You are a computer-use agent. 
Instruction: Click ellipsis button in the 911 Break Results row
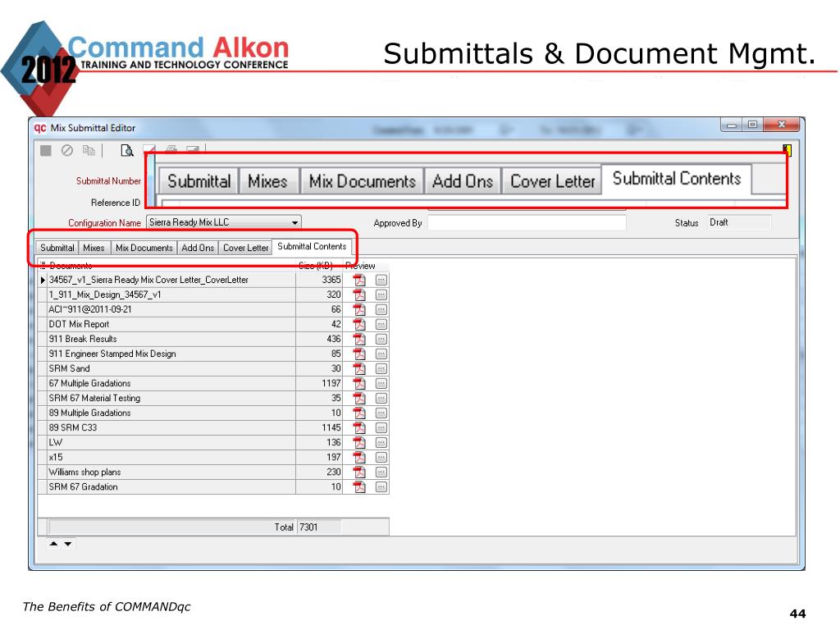(x=381, y=339)
